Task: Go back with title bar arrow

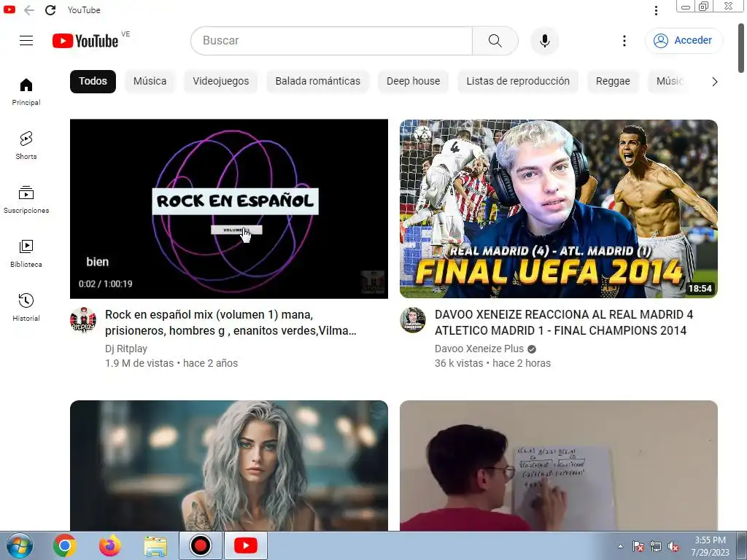Action: pos(29,10)
